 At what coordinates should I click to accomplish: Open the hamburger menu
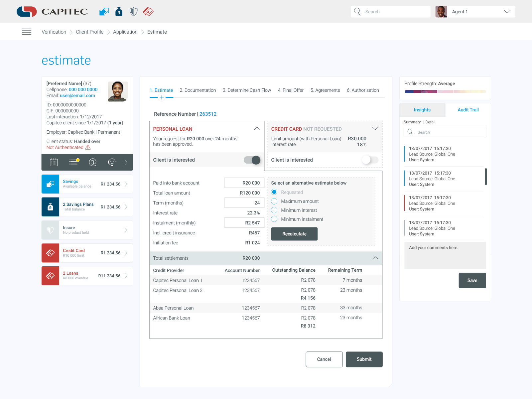[27, 32]
